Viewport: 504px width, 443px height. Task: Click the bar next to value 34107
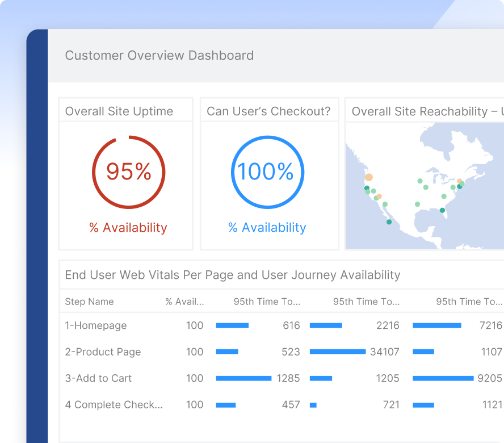[x=338, y=352]
